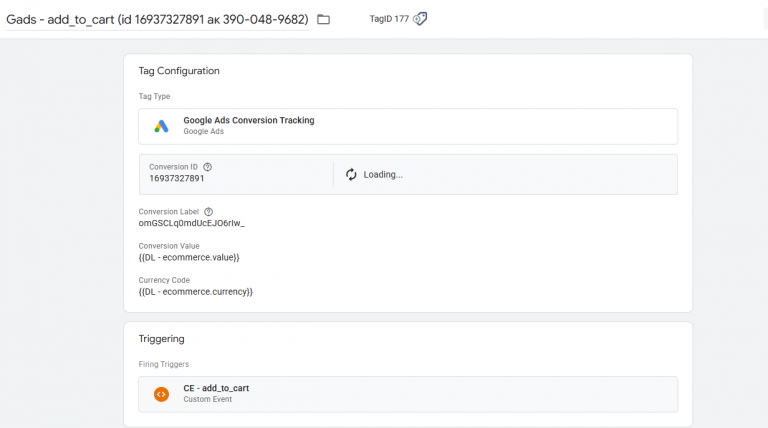768x428 pixels.
Task: Open the Conversion Label help question mark
Action: [209, 212]
